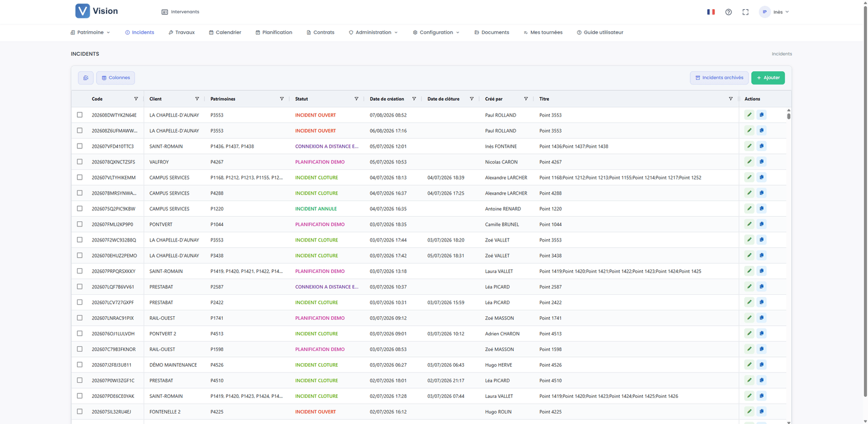The height and width of the screenshot is (424, 868).
Task: Edit incident 202607VLTYHIKEMM
Action: [749, 177]
